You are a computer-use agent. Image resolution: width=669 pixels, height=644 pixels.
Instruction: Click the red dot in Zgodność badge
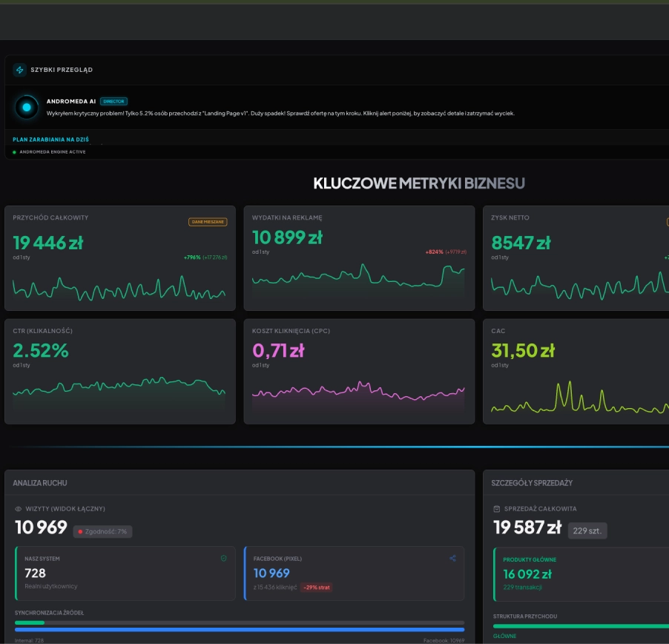pyautogui.click(x=79, y=531)
